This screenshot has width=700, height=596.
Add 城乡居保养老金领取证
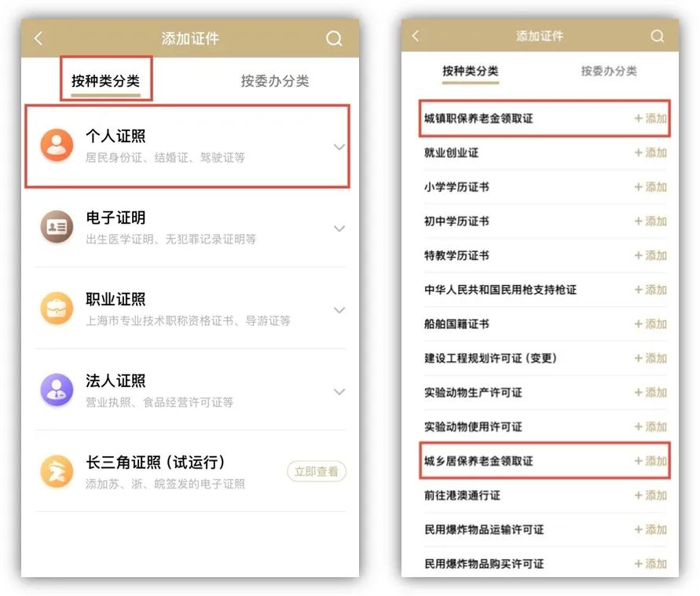[x=651, y=461]
